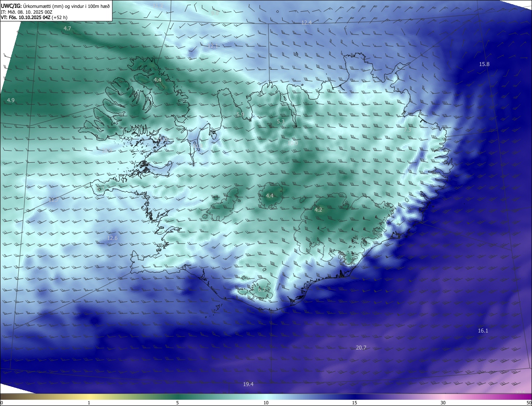Select the 20.7 value label on the map

(x=361, y=347)
